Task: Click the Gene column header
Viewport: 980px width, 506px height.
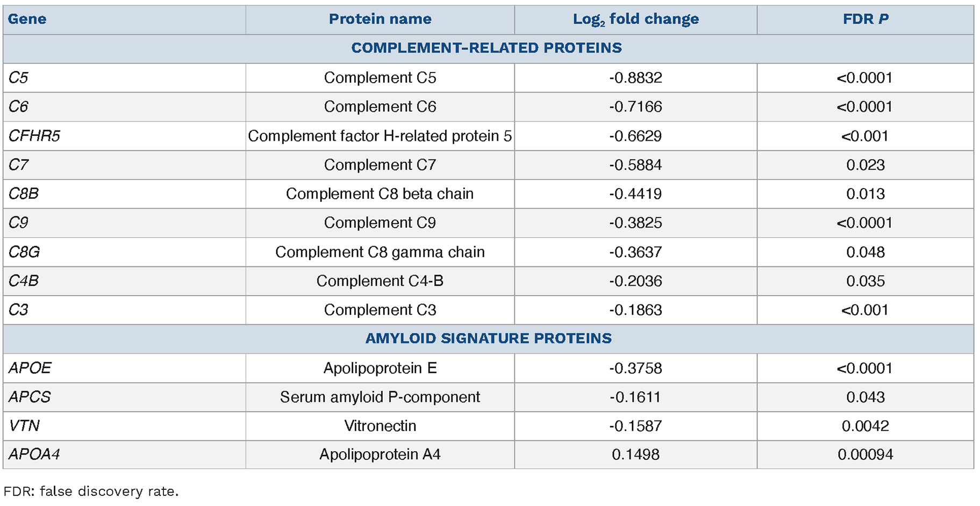Action: pyautogui.click(x=27, y=19)
